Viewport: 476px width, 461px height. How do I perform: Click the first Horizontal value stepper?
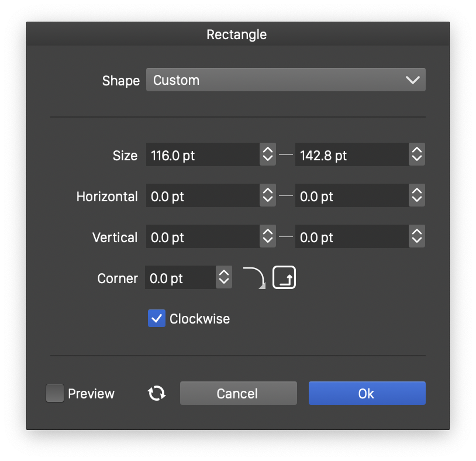pyautogui.click(x=268, y=196)
